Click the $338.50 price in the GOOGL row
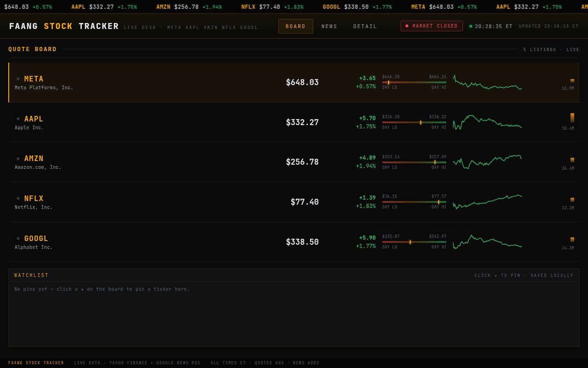Image resolution: width=588 pixels, height=368 pixels. pos(302,242)
